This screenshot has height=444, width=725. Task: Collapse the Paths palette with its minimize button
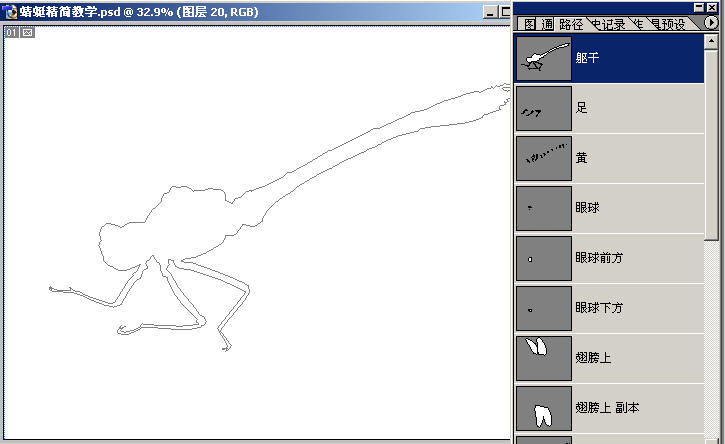(x=699, y=7)
